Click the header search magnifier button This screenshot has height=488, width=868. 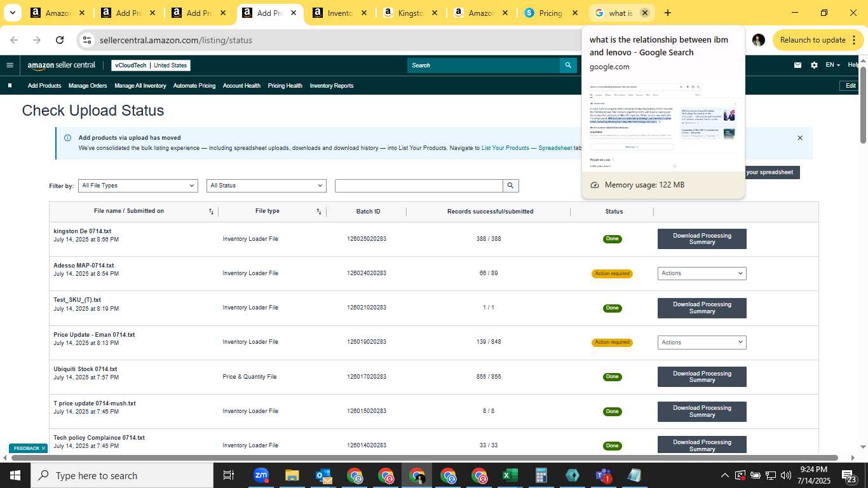point(569,65)
